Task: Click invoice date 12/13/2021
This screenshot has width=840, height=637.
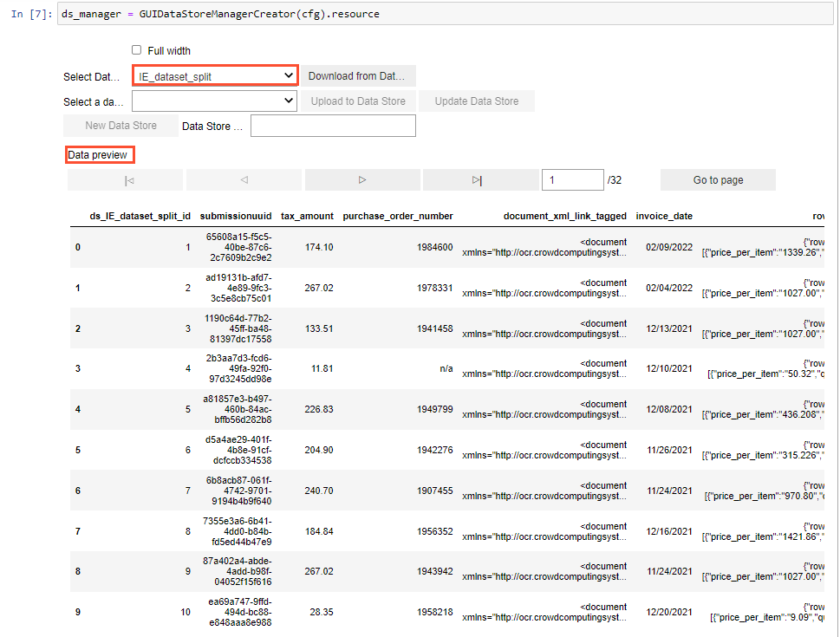Action: click(x=669, y=328)
